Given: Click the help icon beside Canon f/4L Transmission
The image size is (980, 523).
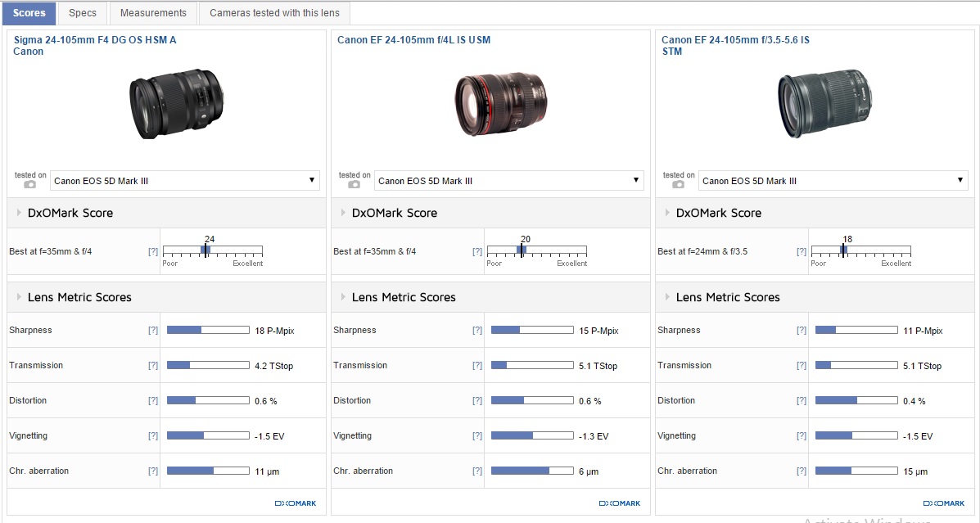Looking at the screenshot, I should tap(477, 366).
